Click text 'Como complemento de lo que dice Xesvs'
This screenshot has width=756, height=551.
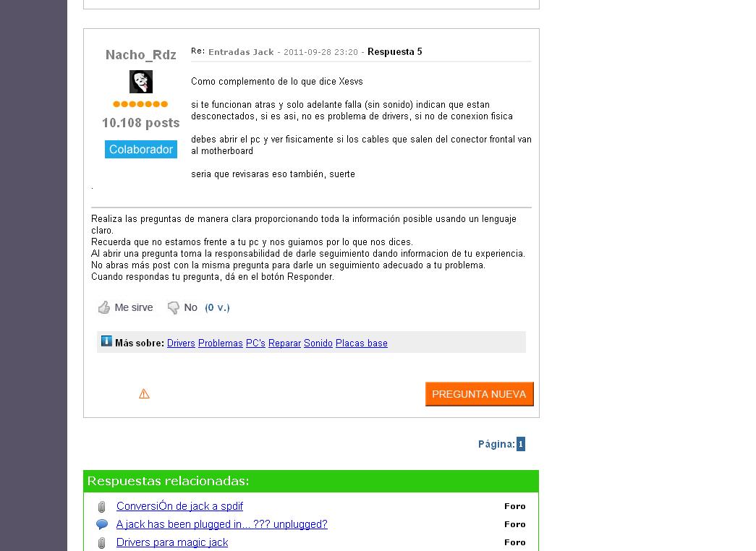(277, 82)
